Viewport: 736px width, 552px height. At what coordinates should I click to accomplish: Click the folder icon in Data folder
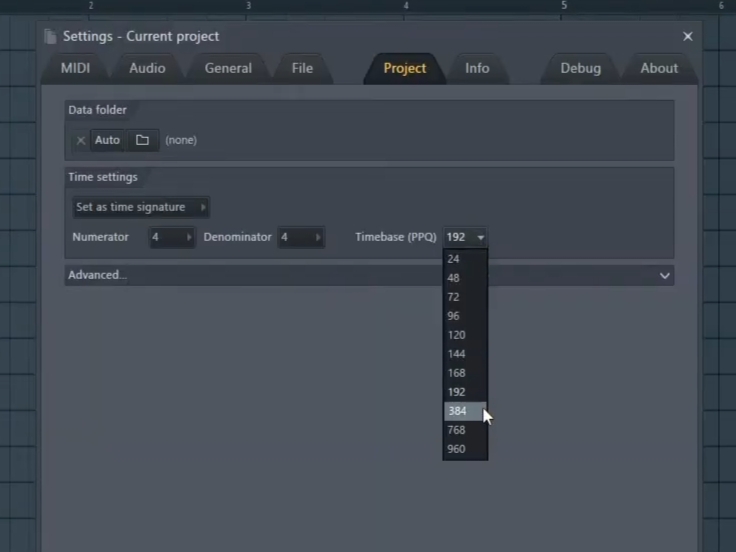(x=142, y=140)
